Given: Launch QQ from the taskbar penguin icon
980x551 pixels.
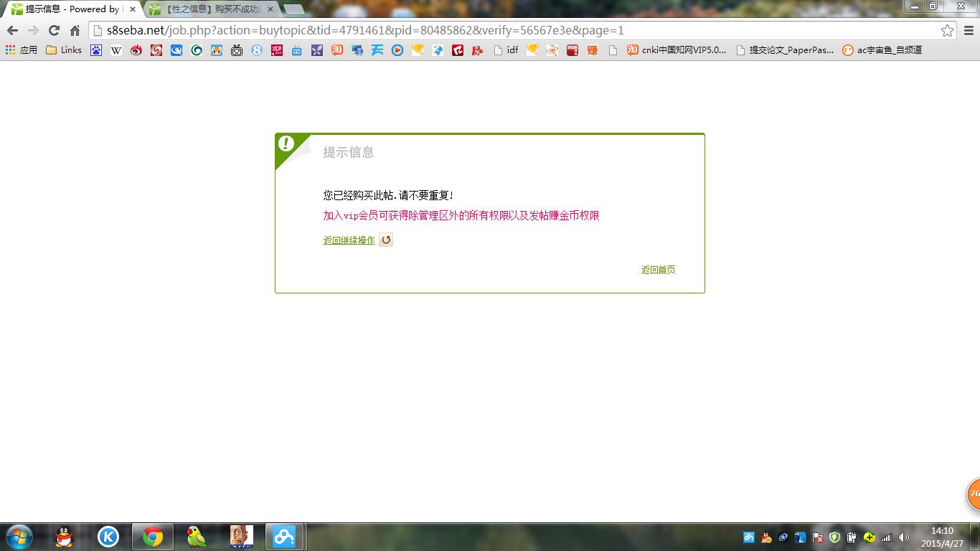Looking at the screenshot, I should (62, 536).
